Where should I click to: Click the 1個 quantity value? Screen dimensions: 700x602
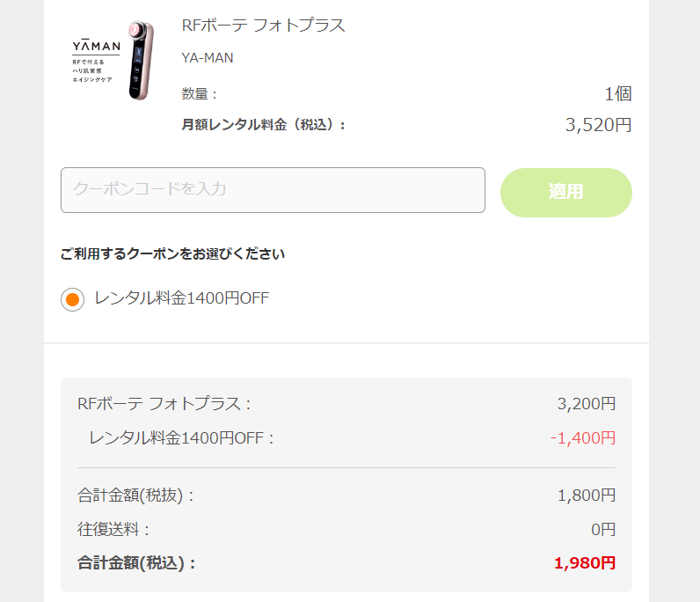pos(617,94)
